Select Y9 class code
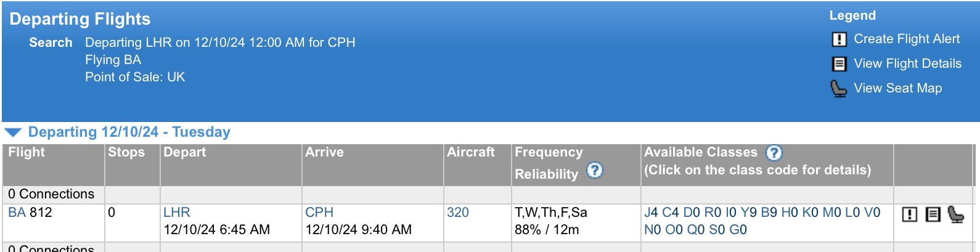Screen dimensions: 980x252 coord(749,213)
